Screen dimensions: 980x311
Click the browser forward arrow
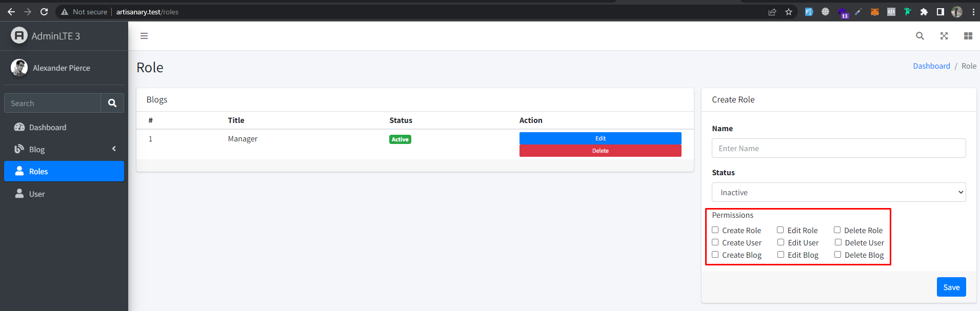pyautogui.click(x=28, y=12)
